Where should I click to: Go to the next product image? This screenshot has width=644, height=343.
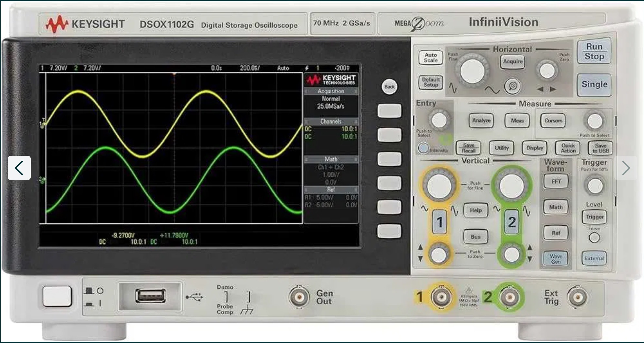pyautogui.click(x=625, y=168)
